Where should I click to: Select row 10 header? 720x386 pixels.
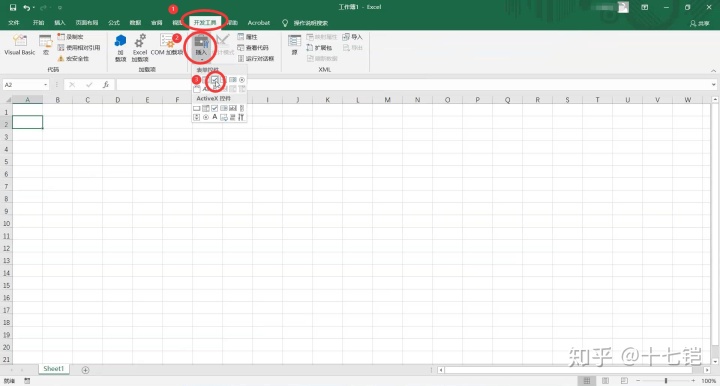tap(6, 224)
